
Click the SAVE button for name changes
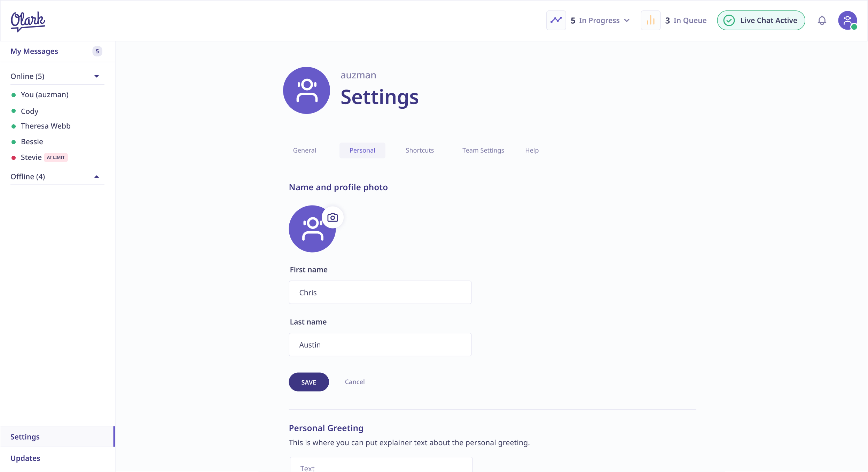click(x=308, y=382)
